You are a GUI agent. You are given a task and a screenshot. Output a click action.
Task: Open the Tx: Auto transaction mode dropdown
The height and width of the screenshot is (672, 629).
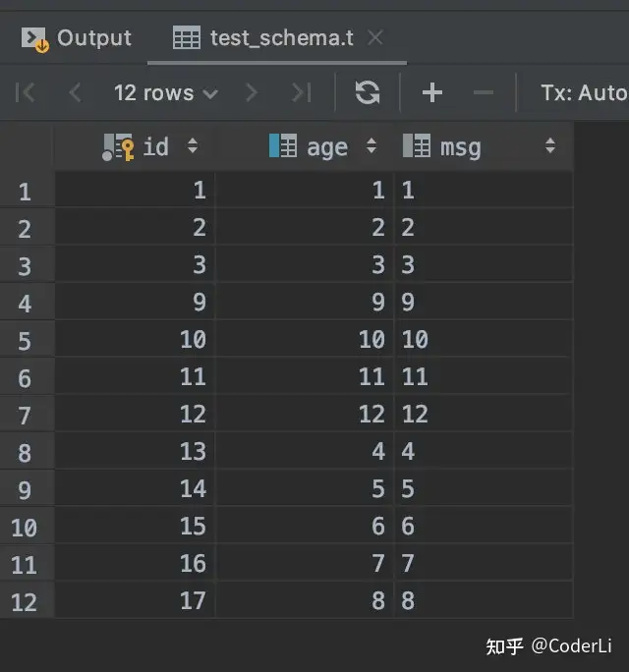(x=583, y=93)
